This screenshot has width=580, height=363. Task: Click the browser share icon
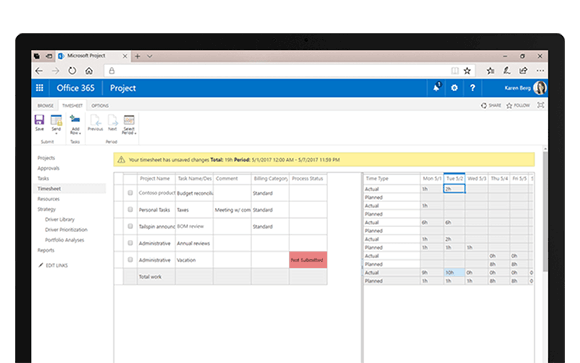pos(523,70)
